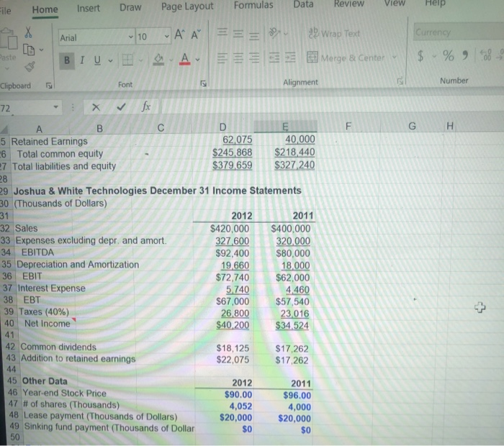Select row 36 header for EBIT

[x=6, y=276]
